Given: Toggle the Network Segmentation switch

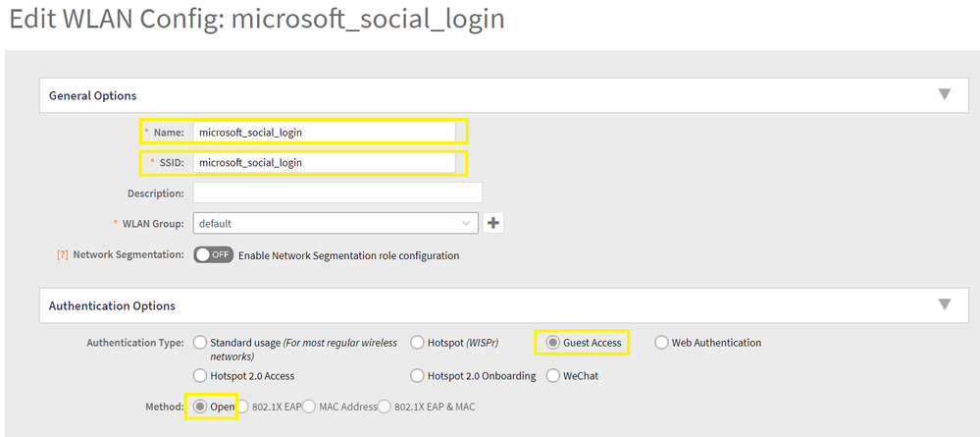Looking at the screenshot, I should (214, 255).
